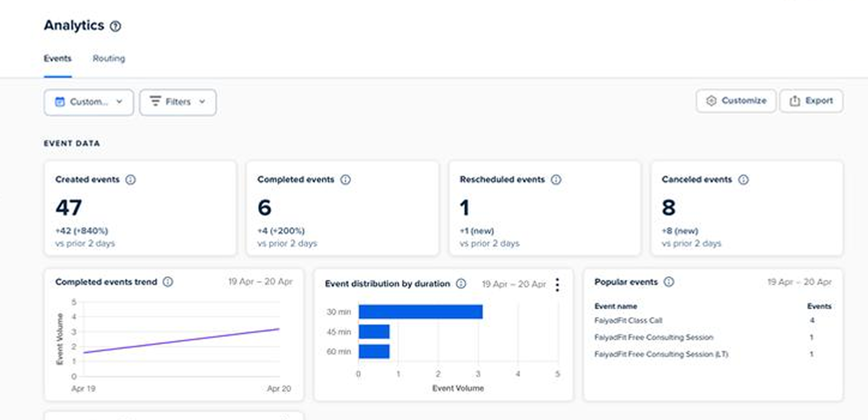Select FaiyadFit Class Call row

point(713,320)
